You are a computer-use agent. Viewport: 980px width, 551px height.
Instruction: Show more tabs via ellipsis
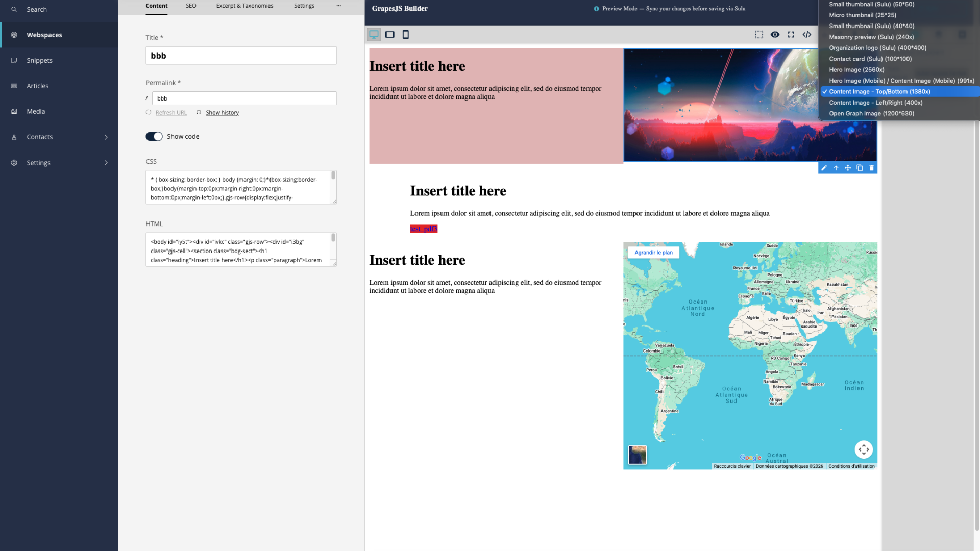[x=338, y=6]
